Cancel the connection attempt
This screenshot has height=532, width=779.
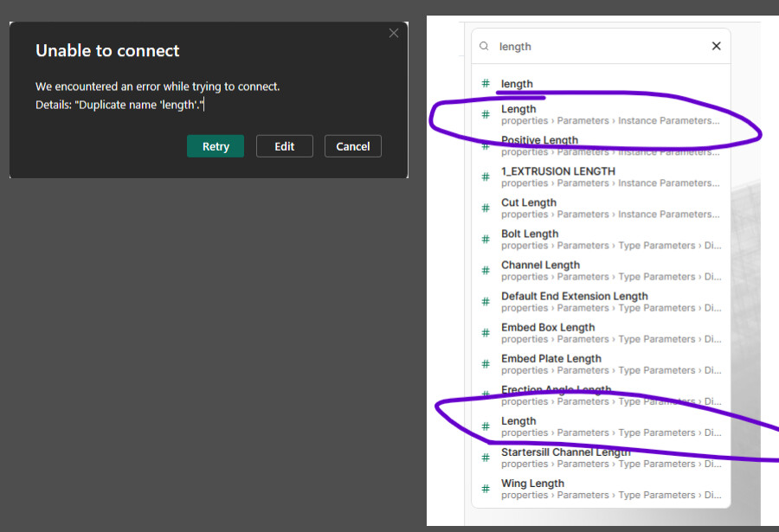pyautogui.click(x=352, y=146)
